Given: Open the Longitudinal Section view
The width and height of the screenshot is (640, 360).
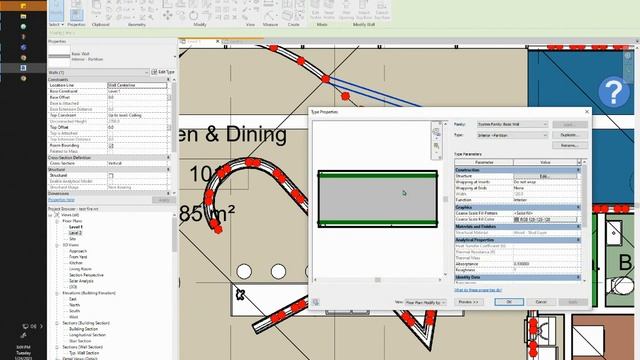Looking at the screenshot, I should point(87,335).
